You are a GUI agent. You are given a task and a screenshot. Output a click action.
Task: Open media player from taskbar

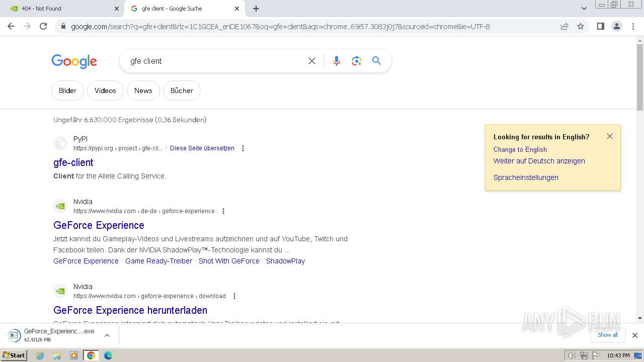(74, 355)
